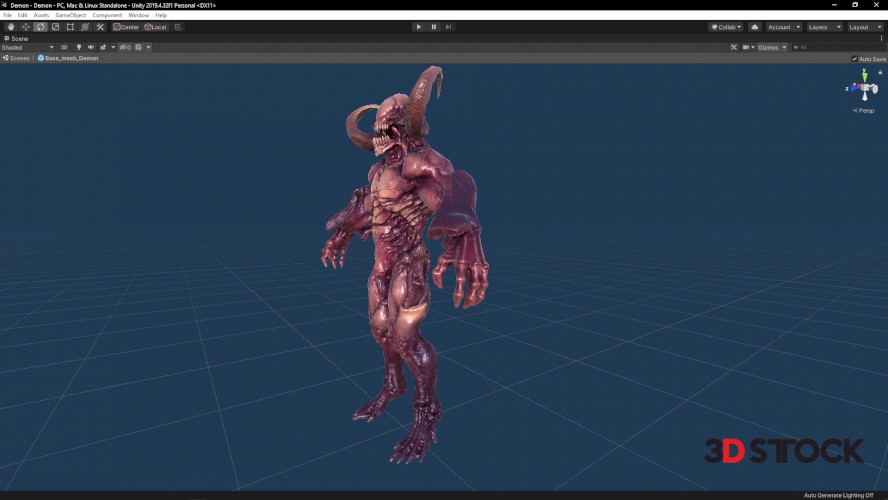
Task: Open the File menu
Action: click(7, 15)
